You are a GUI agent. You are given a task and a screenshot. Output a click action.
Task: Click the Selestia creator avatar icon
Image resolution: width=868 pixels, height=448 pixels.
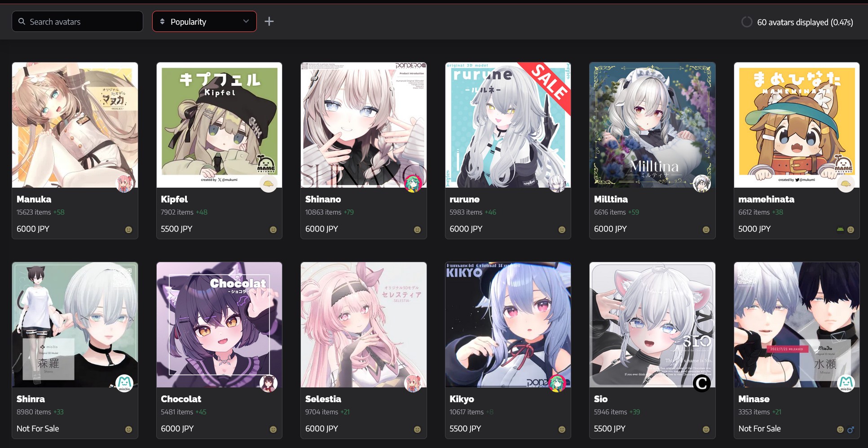[413, 383]
